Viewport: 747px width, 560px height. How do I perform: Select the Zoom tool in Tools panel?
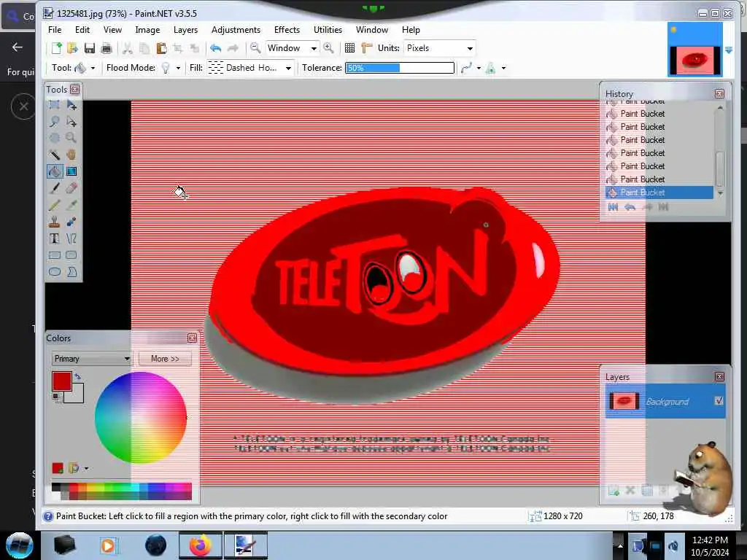click(x=71, y=138)
